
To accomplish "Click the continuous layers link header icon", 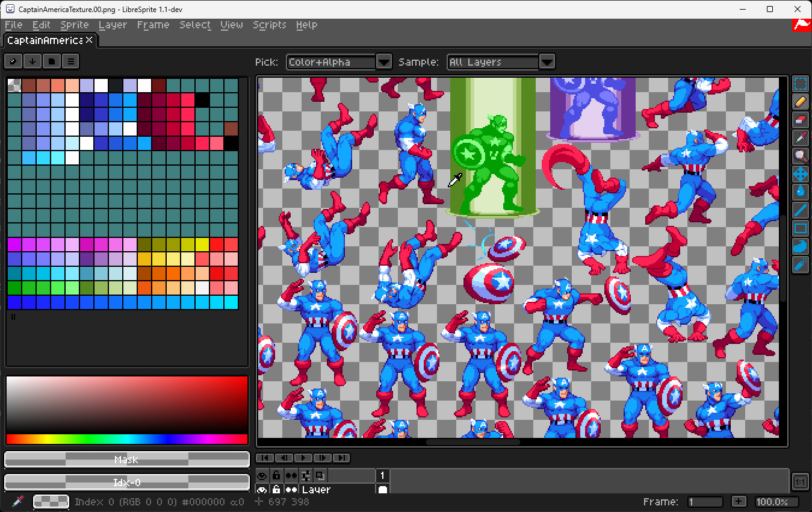I will point(291,475).
